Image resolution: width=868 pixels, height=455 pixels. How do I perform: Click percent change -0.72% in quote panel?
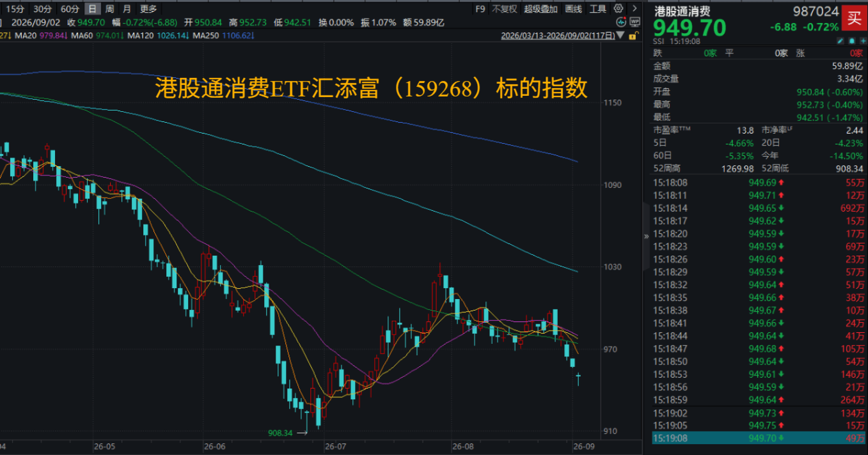click(822, 27)
